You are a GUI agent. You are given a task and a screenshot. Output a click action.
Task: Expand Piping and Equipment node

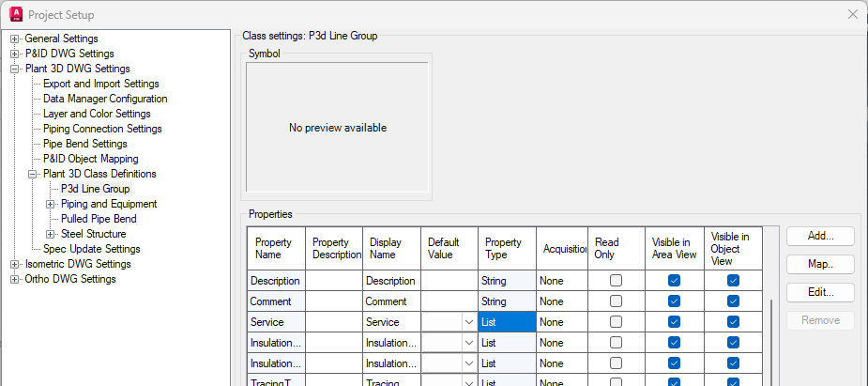point(51,204)
